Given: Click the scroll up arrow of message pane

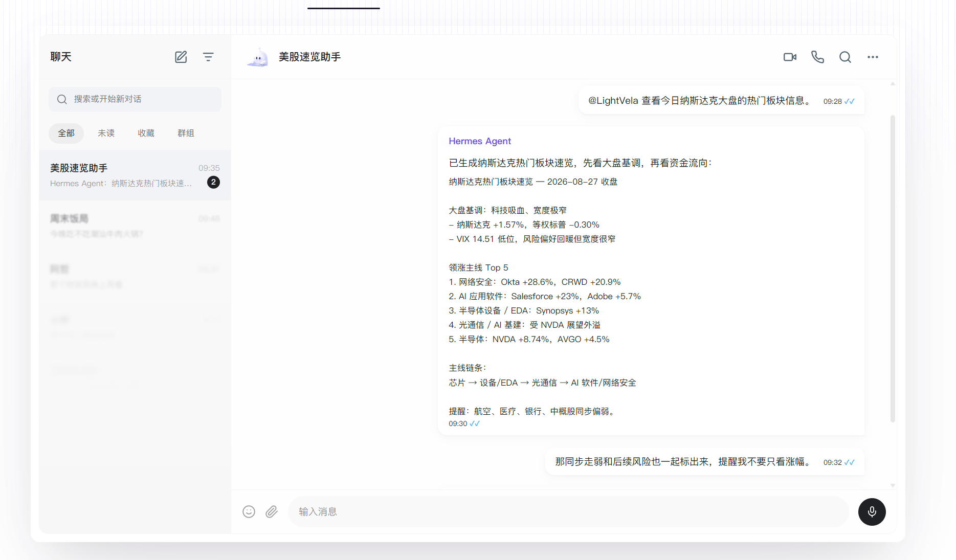Looking at the screenshot, I should (893, 83).
